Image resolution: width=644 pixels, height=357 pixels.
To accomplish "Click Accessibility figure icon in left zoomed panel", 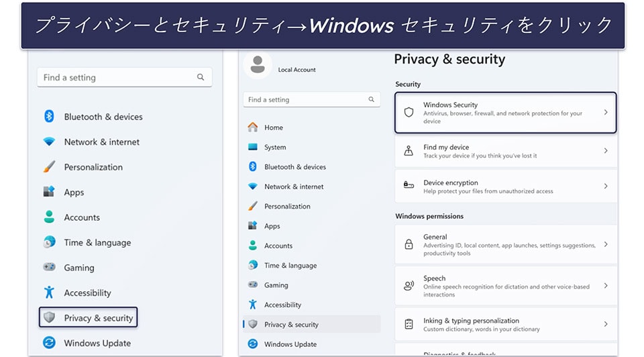I will [49, 292].
